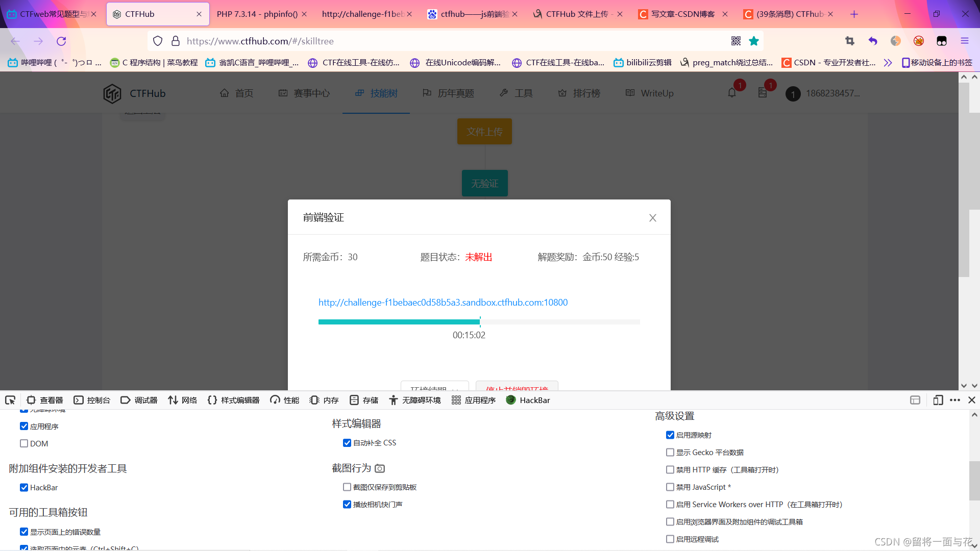This screenshot has width=980, height=551.
Task: Click the teal environment time progress bar
Action: pos(399,321)
